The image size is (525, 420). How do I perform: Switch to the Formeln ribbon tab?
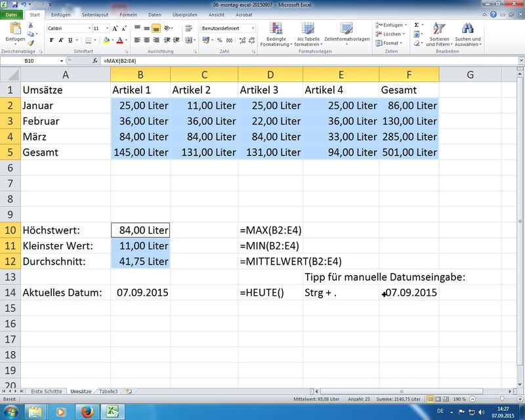[128, 14]
